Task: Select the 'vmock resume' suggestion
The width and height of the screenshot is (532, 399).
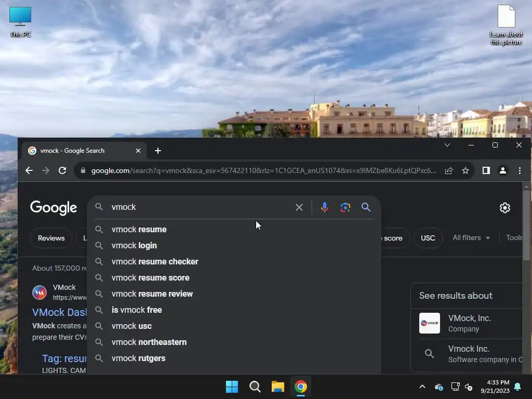Action: pos(234,229)
